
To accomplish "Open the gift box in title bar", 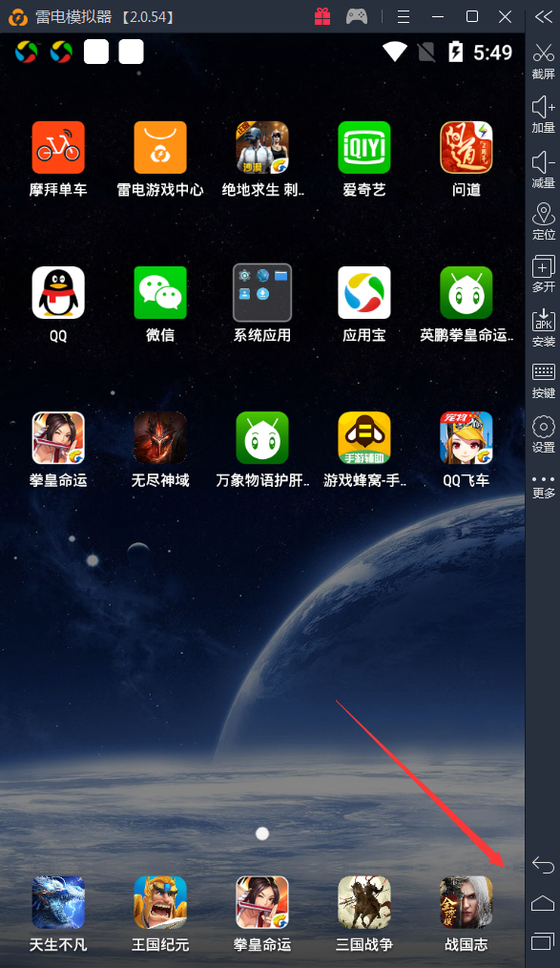I will coord(322,16).
